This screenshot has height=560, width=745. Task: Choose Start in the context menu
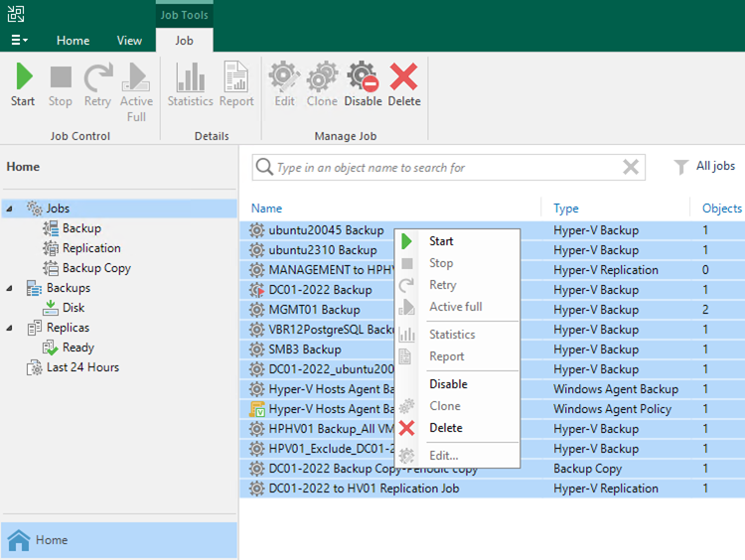click(x=441, y=241)
